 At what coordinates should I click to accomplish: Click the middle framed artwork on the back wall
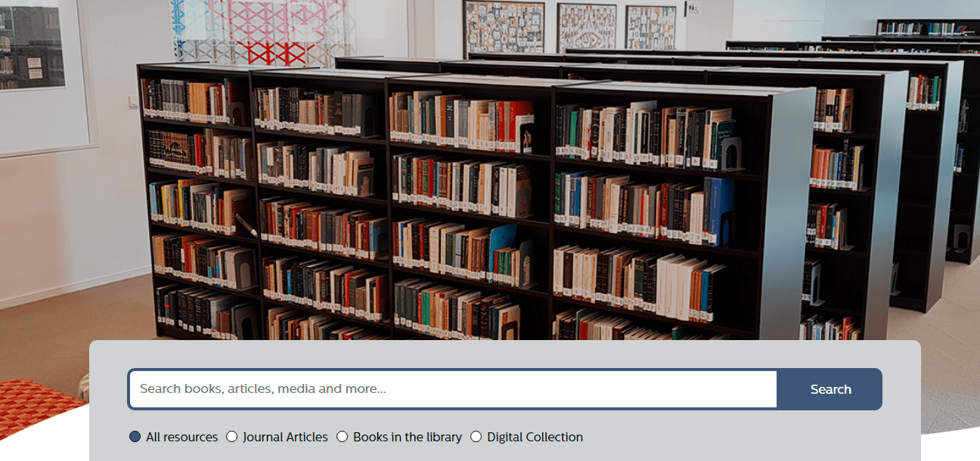587,27
